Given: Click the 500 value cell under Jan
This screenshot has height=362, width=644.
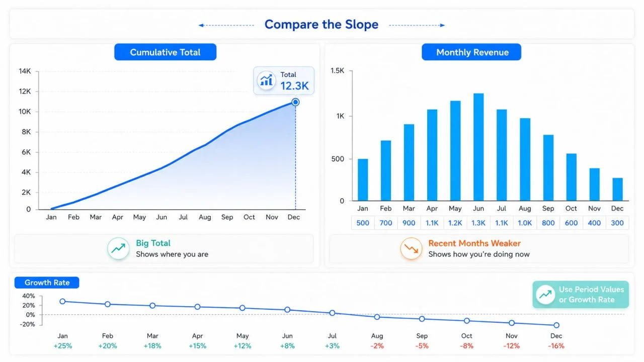Looking at the screenshot, I should (x=363, y=223).
